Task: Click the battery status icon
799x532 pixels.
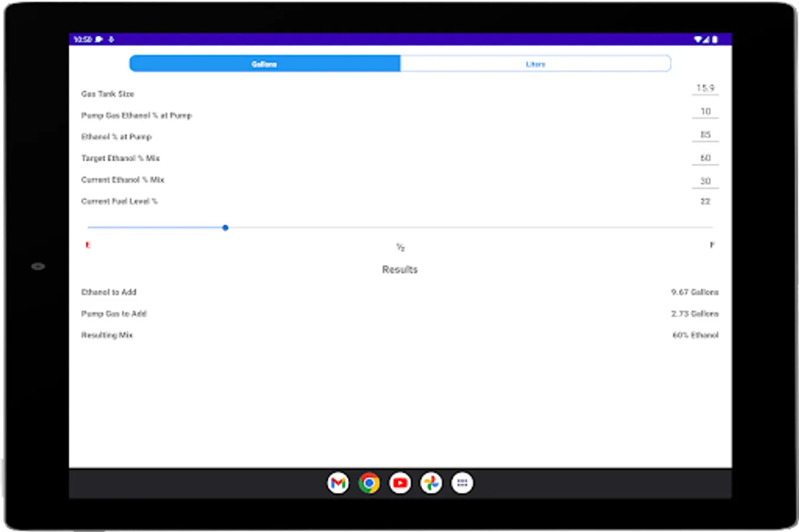Action: point(714,40)
